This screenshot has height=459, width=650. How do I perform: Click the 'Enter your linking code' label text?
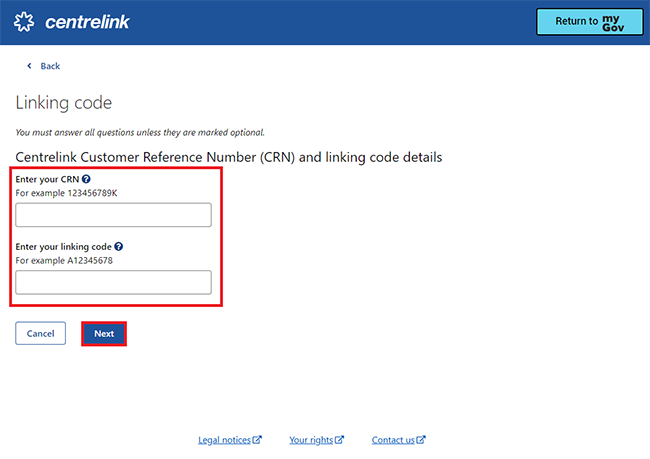coord(63,246)
